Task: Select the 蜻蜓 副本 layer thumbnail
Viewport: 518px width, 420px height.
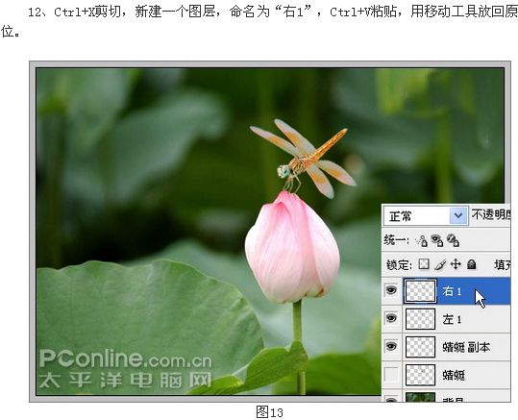Action: [420, 347]
